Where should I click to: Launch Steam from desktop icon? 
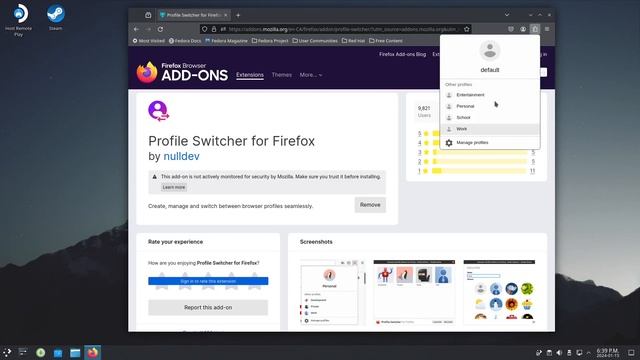[56, 17]
